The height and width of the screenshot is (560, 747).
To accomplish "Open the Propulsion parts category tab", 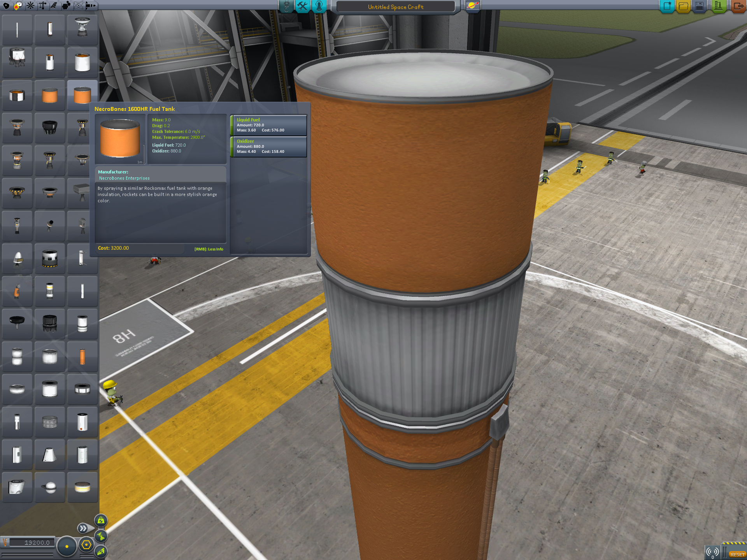I will (x=18, y=5).
